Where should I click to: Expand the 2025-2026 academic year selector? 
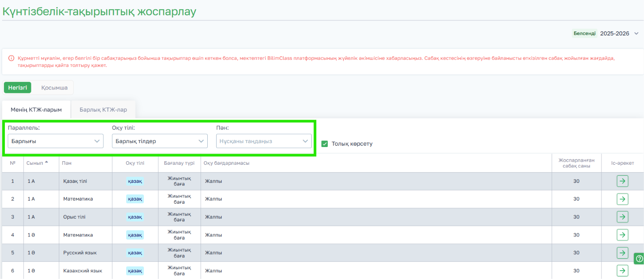(619, 33)
